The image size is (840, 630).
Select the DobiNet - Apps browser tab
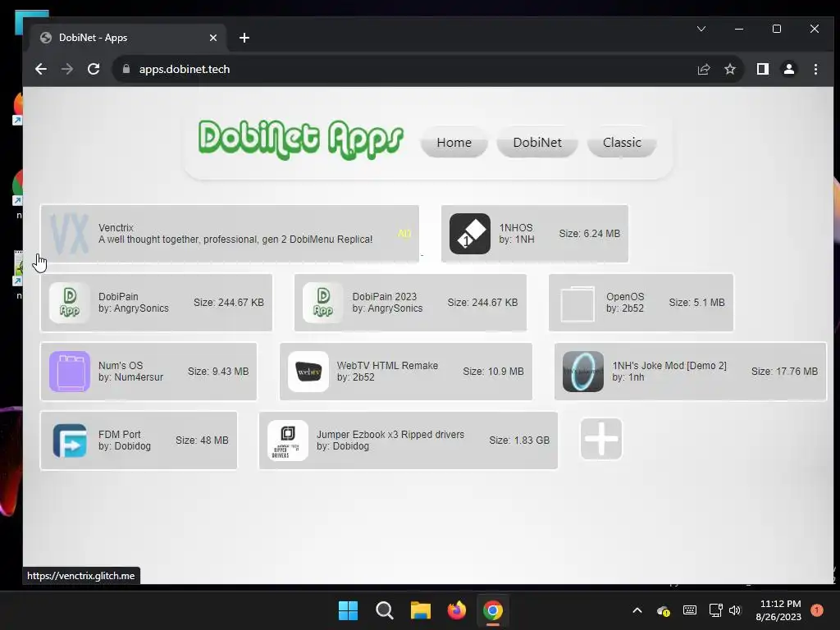point(128,38)
